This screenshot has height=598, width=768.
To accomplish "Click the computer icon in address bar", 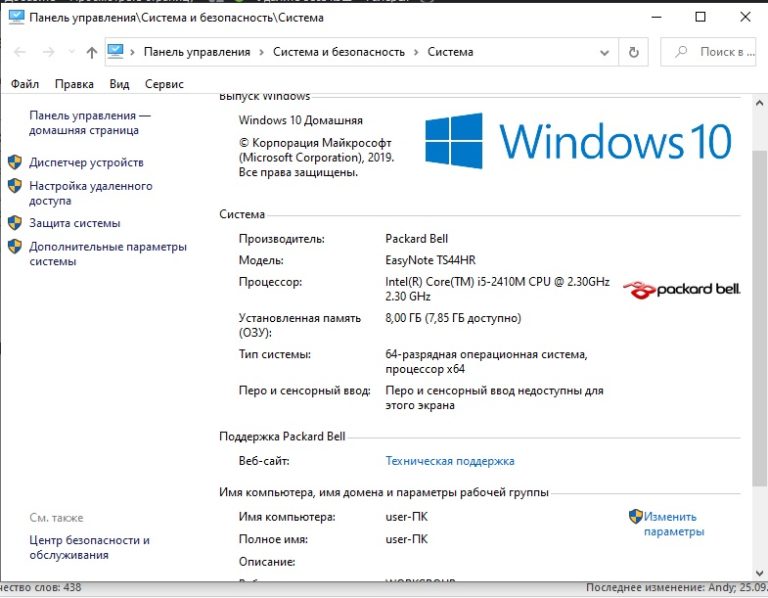I will pos(116,51).
